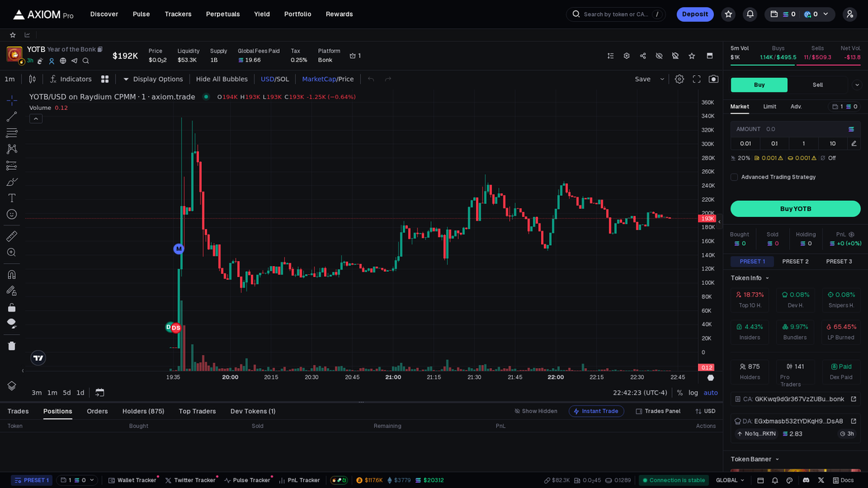Open the emoji icons tool
The image size is (868, 488).
click(12, 214)
